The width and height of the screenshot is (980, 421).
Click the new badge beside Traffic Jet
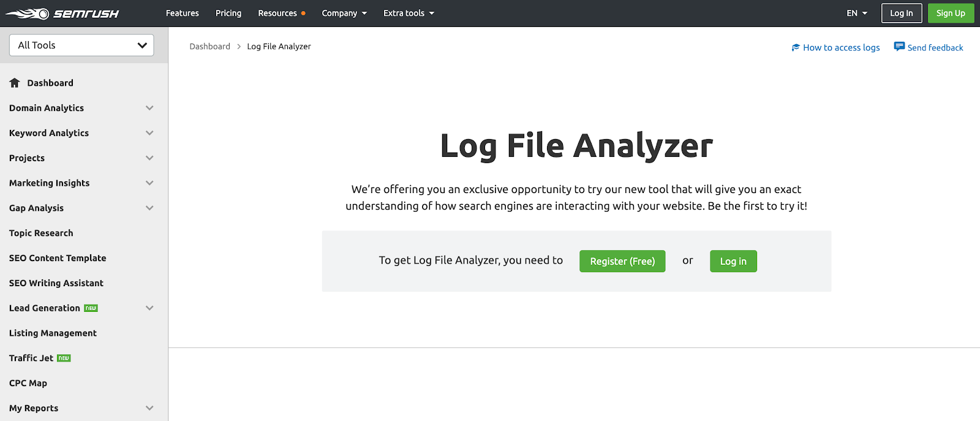(64, 358)
